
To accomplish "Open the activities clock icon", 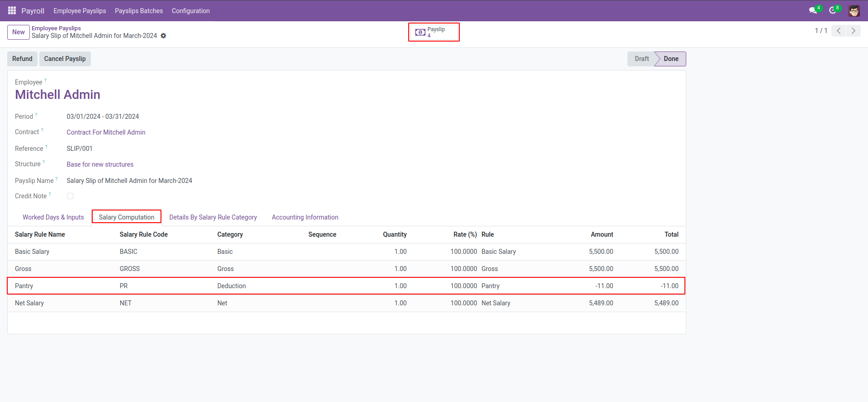I will click(833, 10).
